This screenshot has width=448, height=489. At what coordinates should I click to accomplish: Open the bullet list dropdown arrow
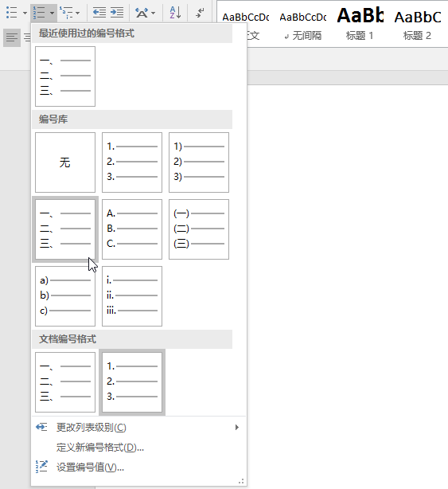[25, 13]
